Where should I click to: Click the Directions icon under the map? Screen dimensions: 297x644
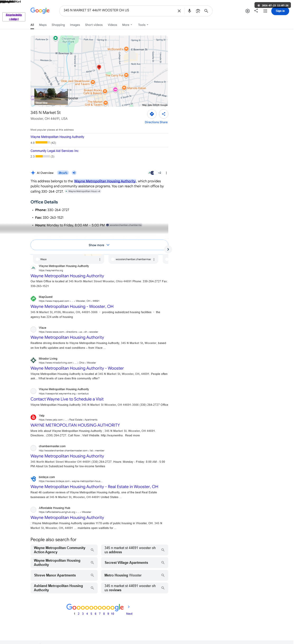point(152,114)
